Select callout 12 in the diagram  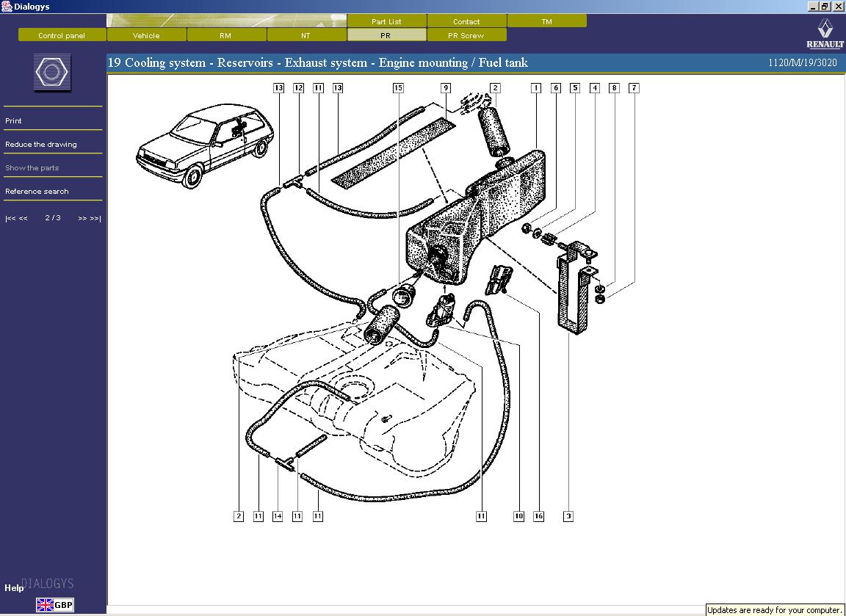(298, 88)
